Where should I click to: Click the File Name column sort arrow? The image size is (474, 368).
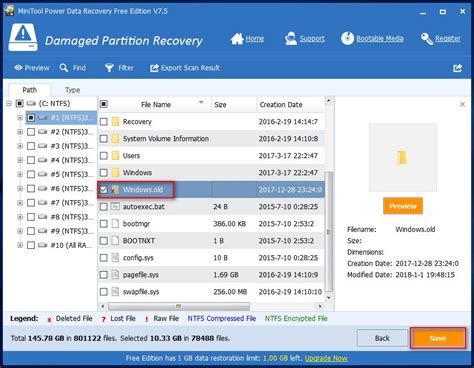pos(201,102)
